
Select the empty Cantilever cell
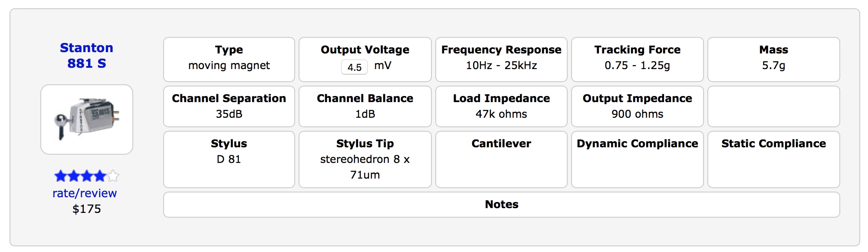[x=501, y=159]
